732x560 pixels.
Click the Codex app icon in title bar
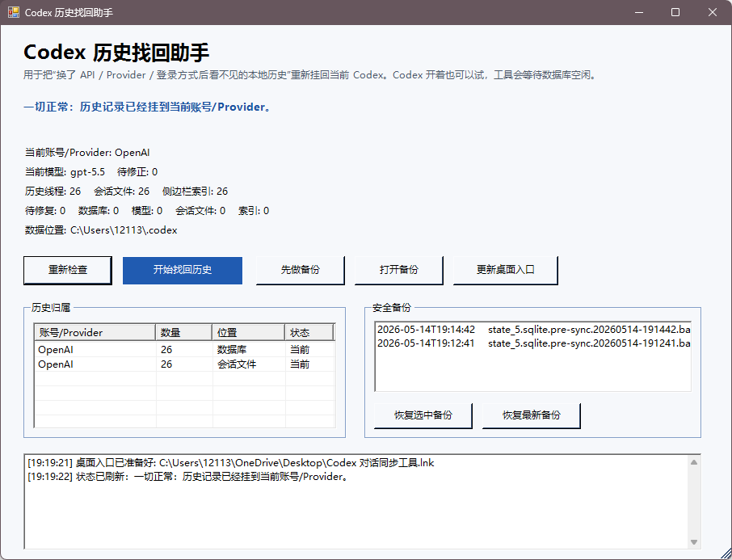pos(14,12)
